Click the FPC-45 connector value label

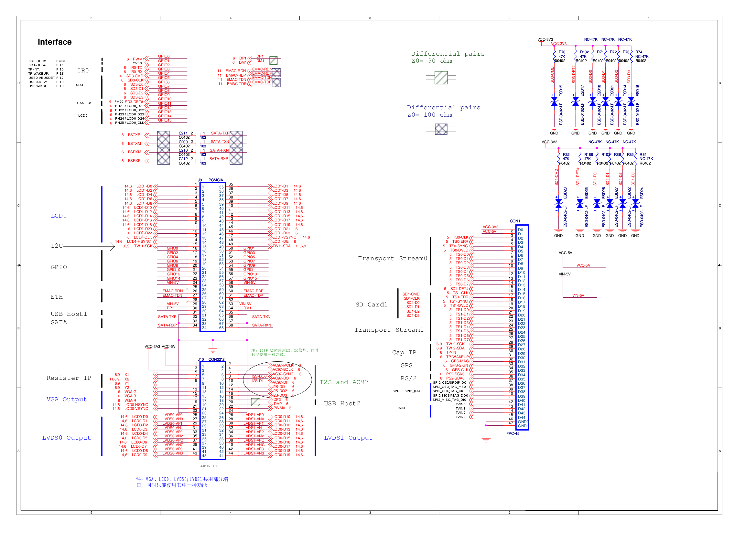(513, 433)
